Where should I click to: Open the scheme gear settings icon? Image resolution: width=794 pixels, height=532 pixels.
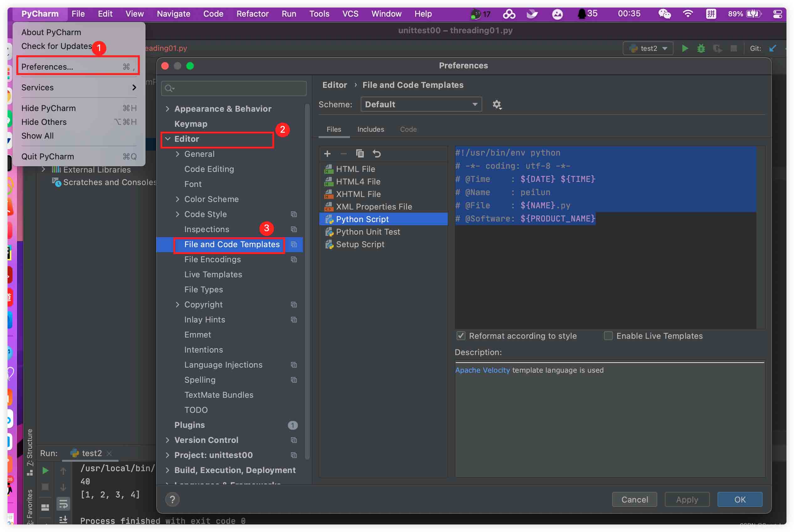(x=497, y=104)
